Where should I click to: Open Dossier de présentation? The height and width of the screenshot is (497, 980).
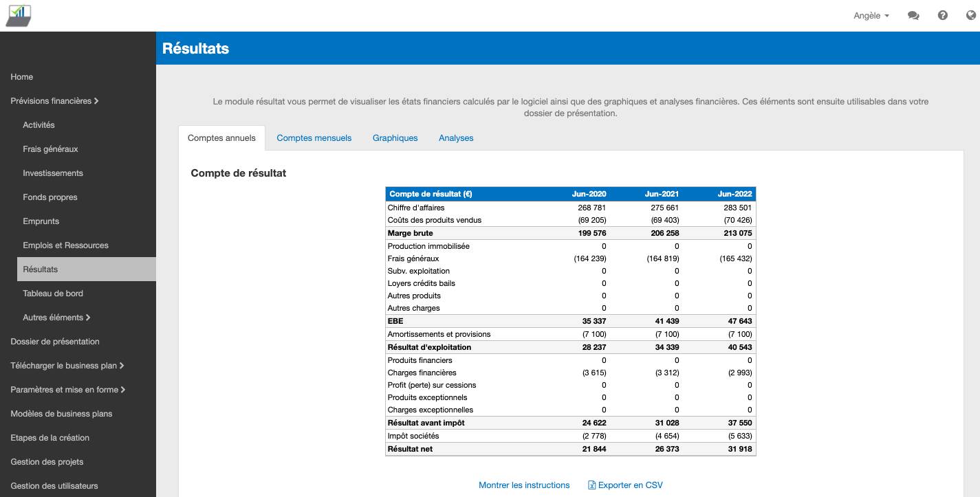click(x=55, y=342)
